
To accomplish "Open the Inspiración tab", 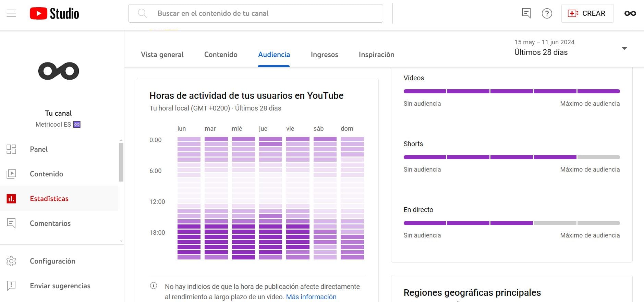I will click(376, 55).
